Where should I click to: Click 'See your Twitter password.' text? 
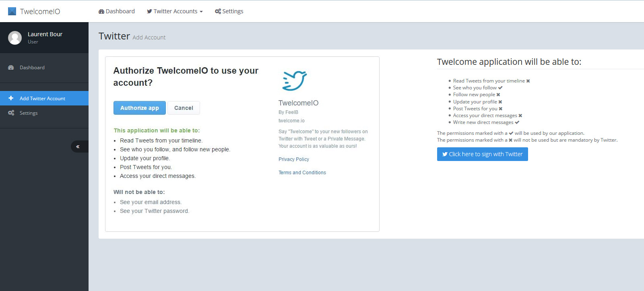(155, 211)
